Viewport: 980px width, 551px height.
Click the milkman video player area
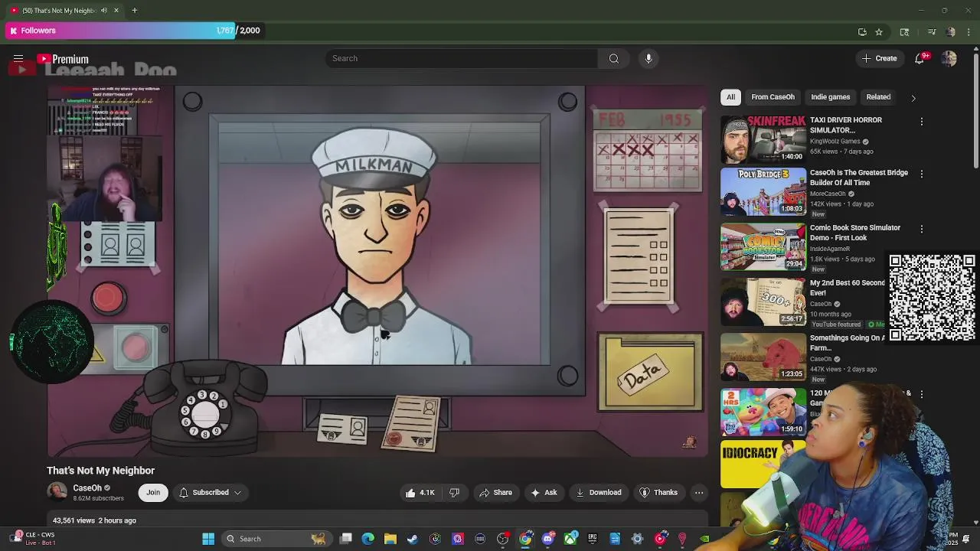[378, 272]
